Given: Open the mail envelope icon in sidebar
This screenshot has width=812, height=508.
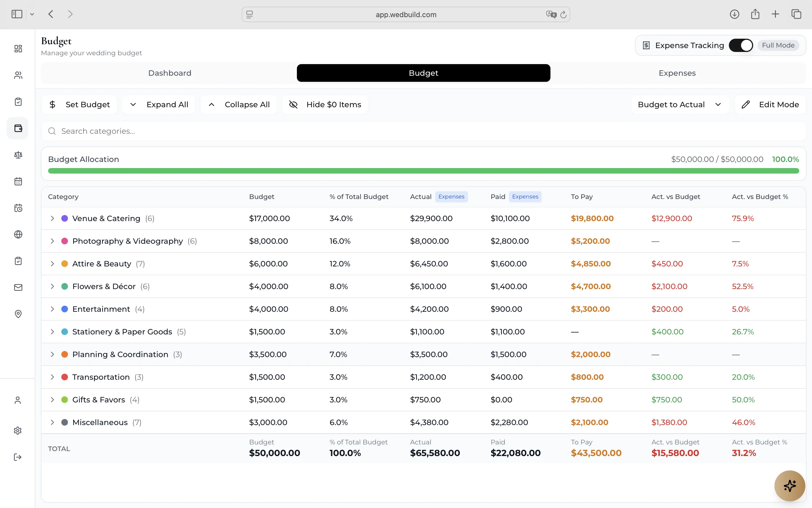Looking at the screenshot, I should (18, 288).
